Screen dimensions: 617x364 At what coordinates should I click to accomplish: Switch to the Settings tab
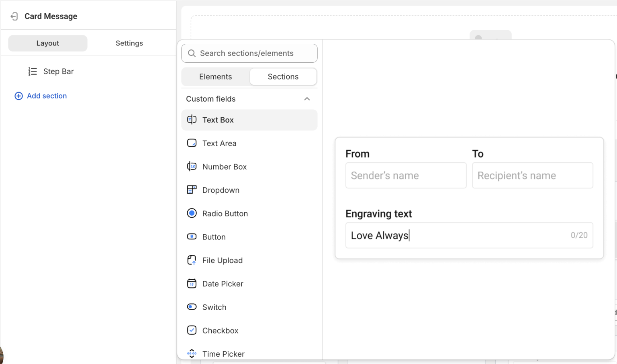[x=129, y=43]
